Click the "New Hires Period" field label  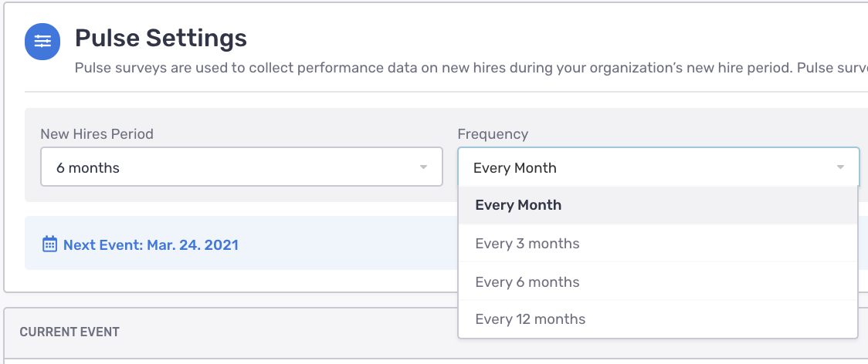coord(97,134)
